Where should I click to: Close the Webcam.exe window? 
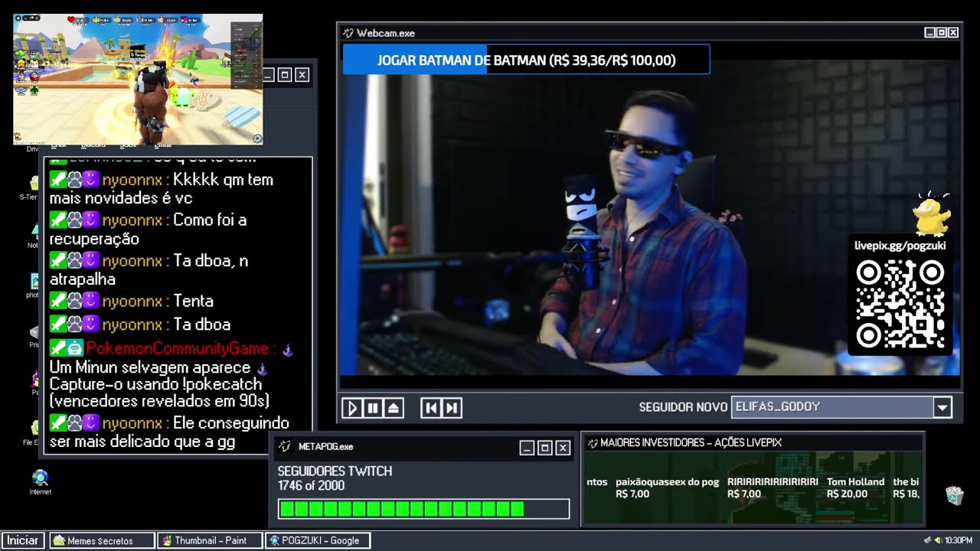click(953, 32)
